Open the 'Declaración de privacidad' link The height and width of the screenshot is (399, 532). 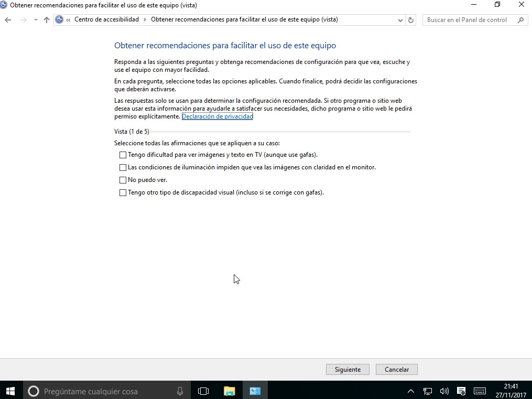pos(217,116)
